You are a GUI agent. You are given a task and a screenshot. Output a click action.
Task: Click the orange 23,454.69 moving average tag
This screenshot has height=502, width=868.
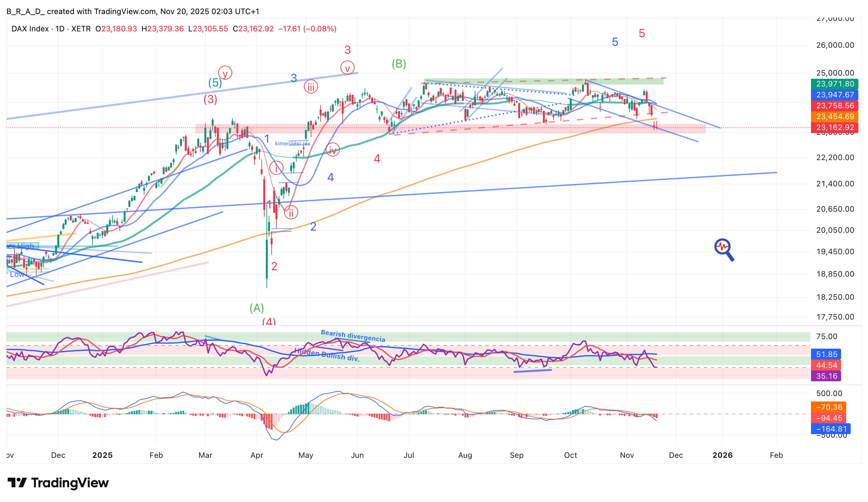(x=835, y=117)
